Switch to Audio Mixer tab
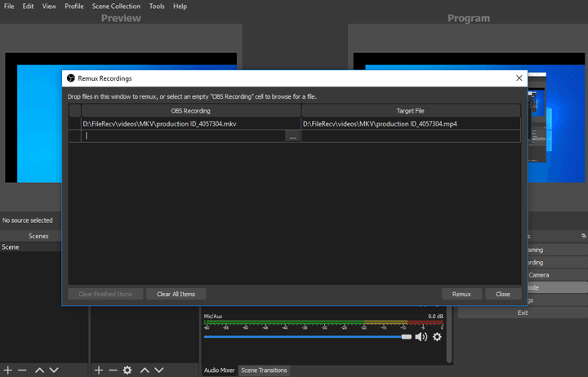 tap(220, 370)
